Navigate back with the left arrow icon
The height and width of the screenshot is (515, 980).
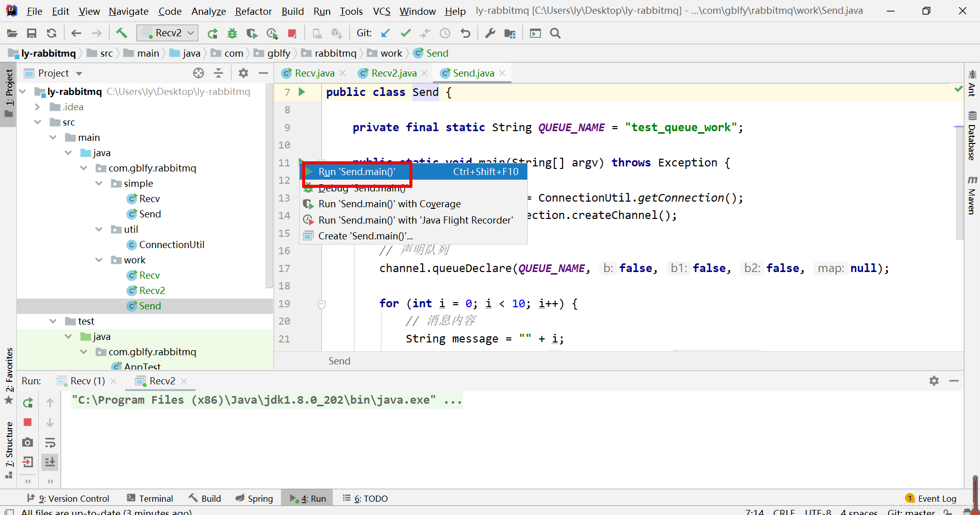(x=77, y=34)
